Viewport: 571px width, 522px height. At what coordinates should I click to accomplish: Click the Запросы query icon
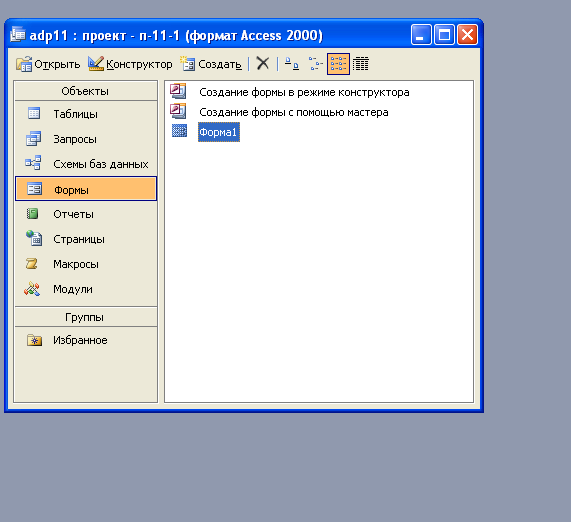tap(34, 139)
